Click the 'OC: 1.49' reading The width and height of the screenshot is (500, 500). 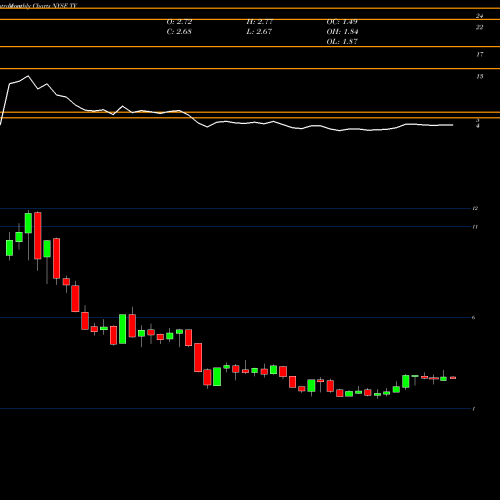coord(342,22)
